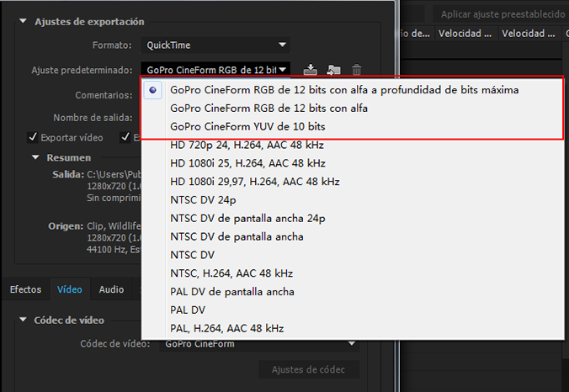Collapse the Resumen section
The image size is (569, 392).
coord(35,157)
